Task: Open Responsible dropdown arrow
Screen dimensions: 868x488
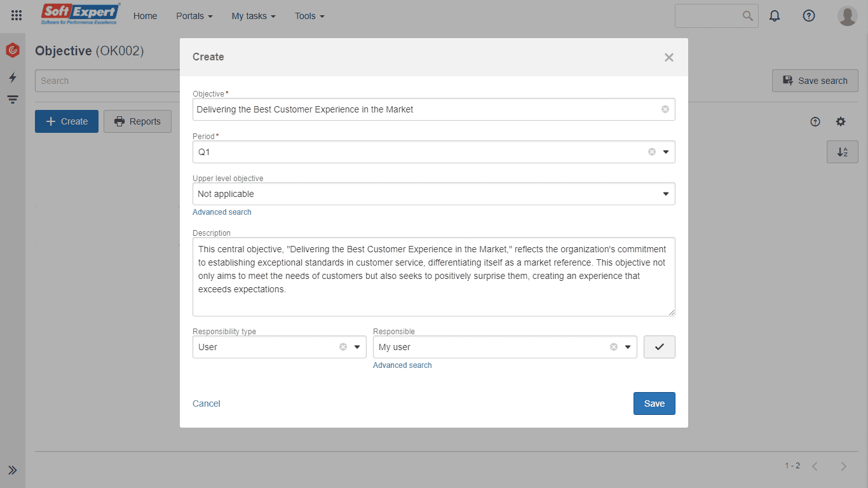Action: [628, 347]
